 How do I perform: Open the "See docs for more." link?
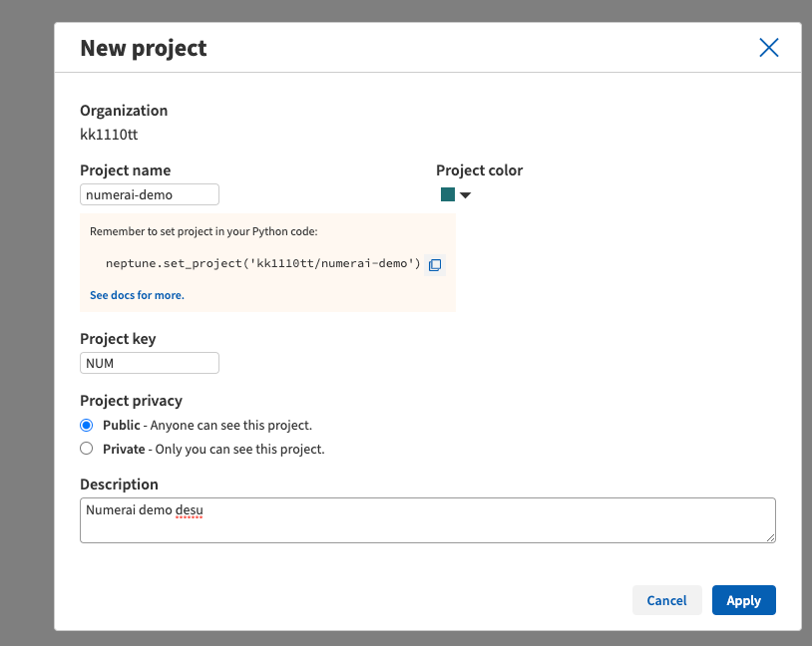pyautogui.click(x=137, y=295)
